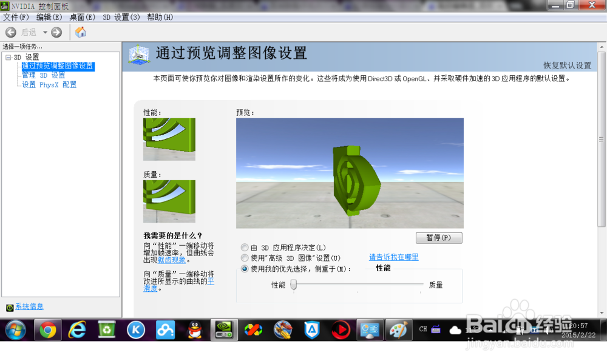
Task: Click the system information icon beside 系统信息
Action: click(10, 308)
